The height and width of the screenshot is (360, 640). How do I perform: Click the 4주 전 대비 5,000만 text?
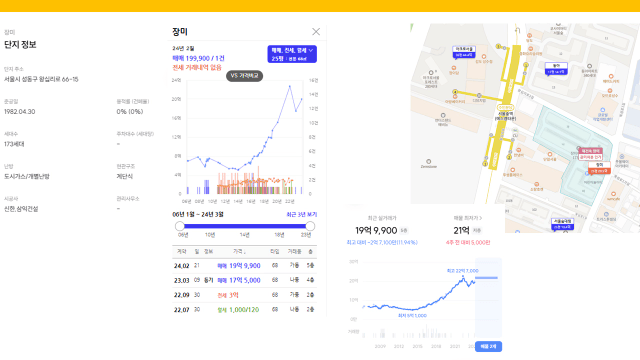tap(468, 242)
